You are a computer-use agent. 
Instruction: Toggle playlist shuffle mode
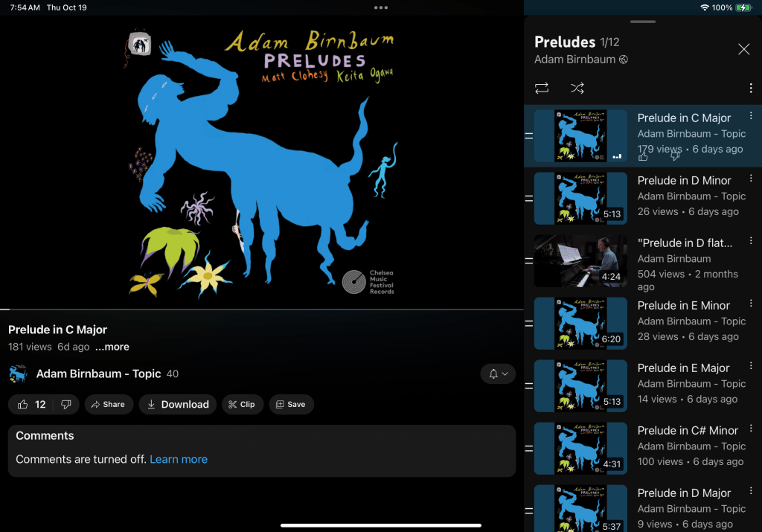(577, 88)
